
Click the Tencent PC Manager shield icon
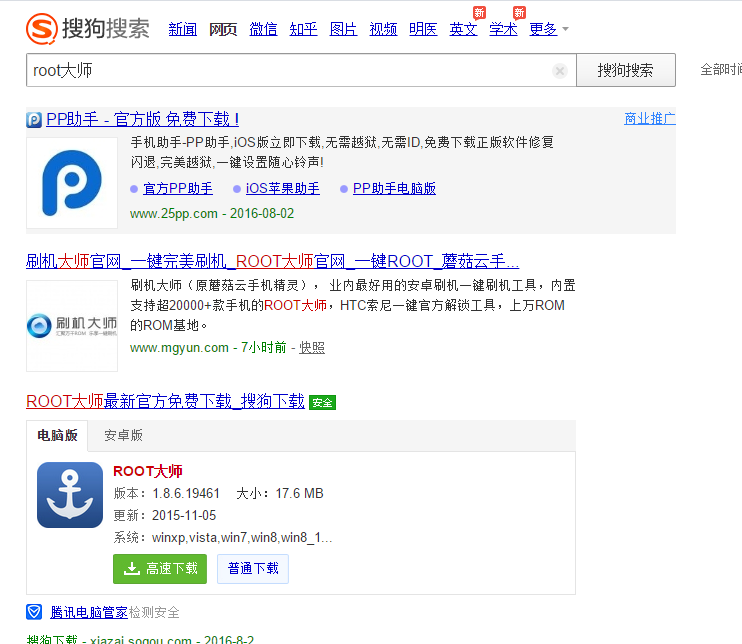click(x=34, y=612)
